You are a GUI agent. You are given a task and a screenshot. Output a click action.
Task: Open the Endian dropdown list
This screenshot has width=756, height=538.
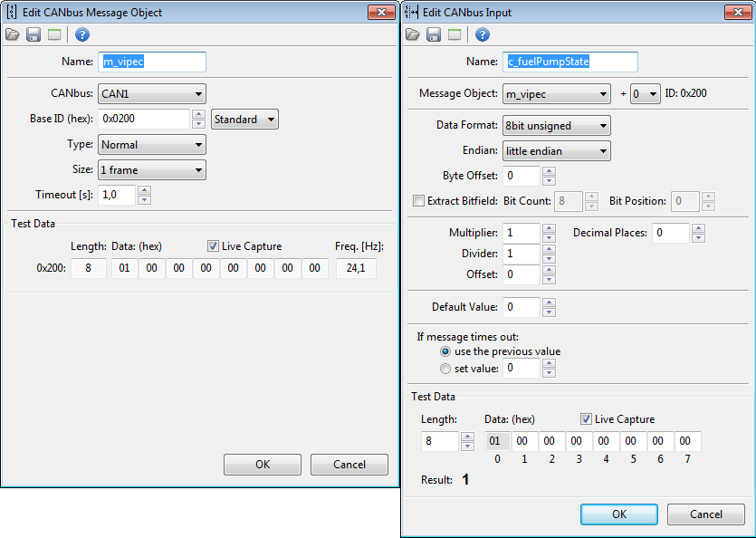pos(556,150)
